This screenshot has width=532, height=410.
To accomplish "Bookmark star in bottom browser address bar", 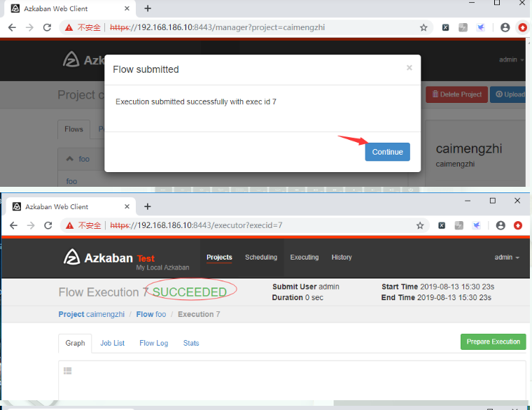I will click(420, 225).
